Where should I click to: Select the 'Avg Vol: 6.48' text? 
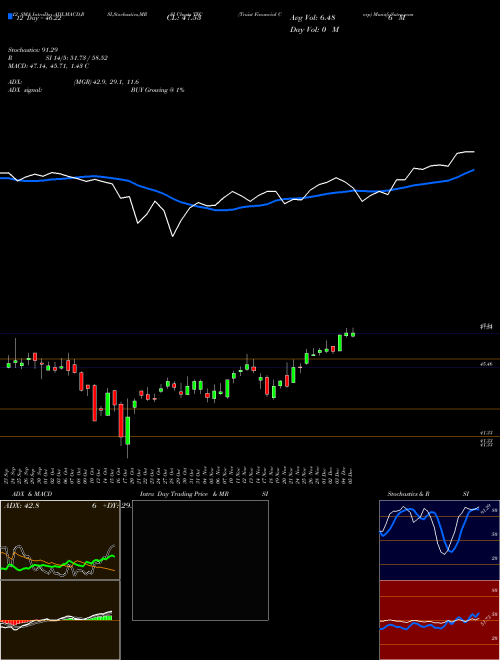pyautogui.click(x=312, y=18)
